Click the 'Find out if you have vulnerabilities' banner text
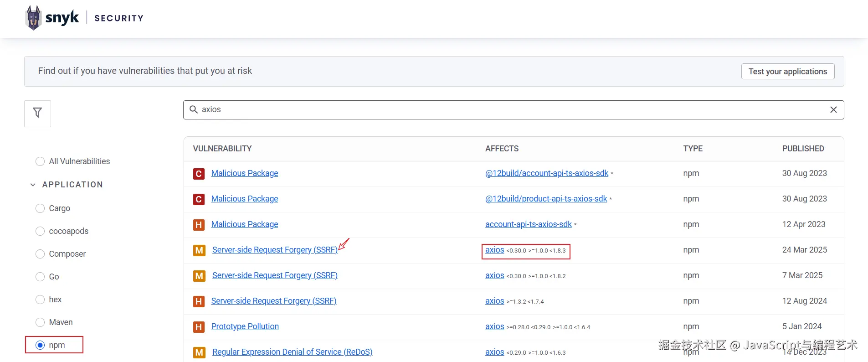868x362 pixels. 145,71
